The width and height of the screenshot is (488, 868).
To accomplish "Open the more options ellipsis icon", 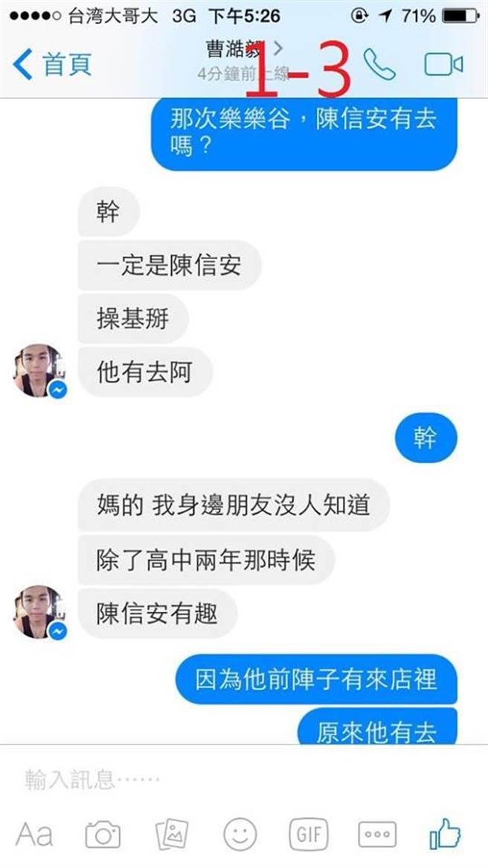I will tap(377, 835).
